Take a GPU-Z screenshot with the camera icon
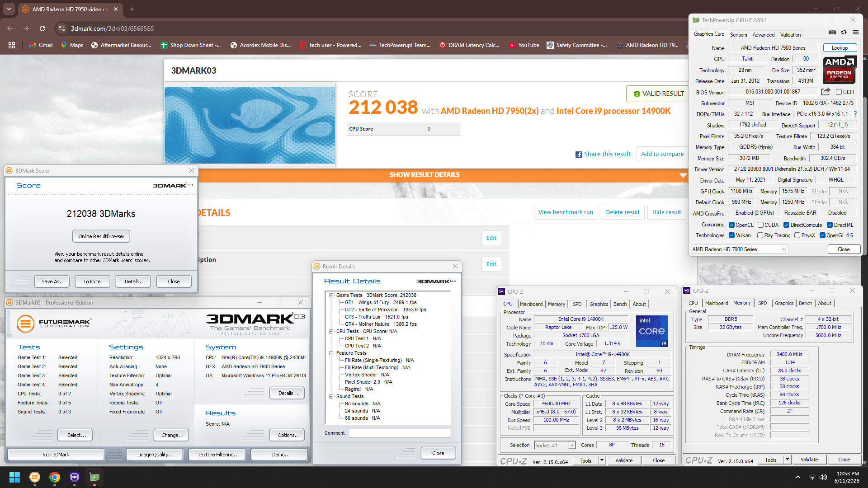Image resolution: width=868 pixels, height=488 pixels. point(832,33)
